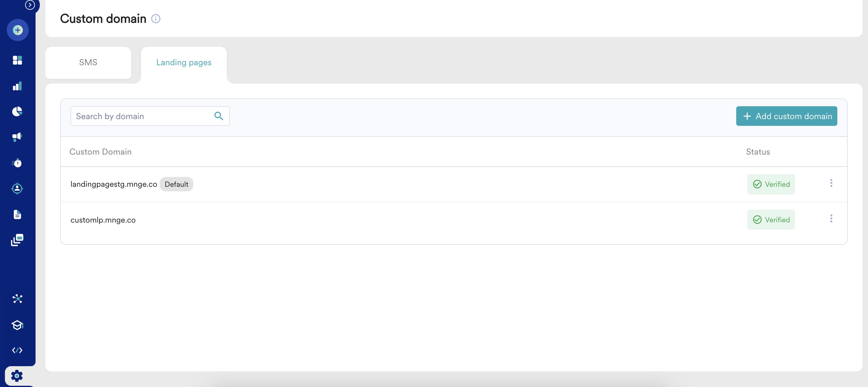Open options menu for customlp.mnge.co row
Viewport: 868px width, 387px height.
pyautogui.click(x=831, y=219)
